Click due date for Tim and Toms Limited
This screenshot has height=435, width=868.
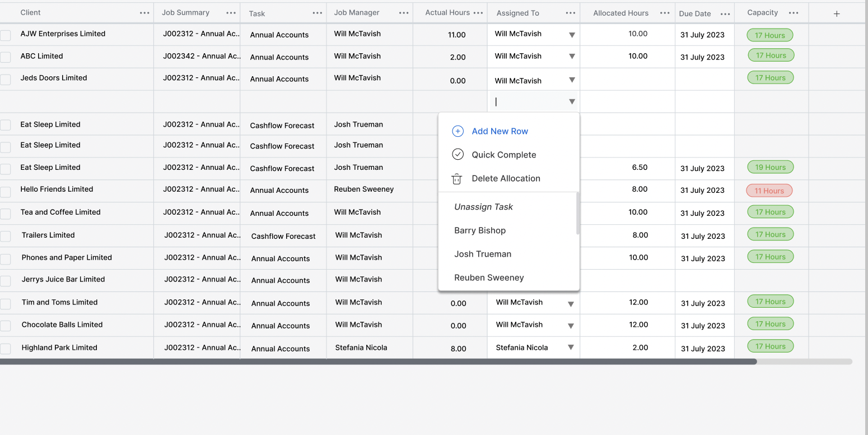(703, 303)
